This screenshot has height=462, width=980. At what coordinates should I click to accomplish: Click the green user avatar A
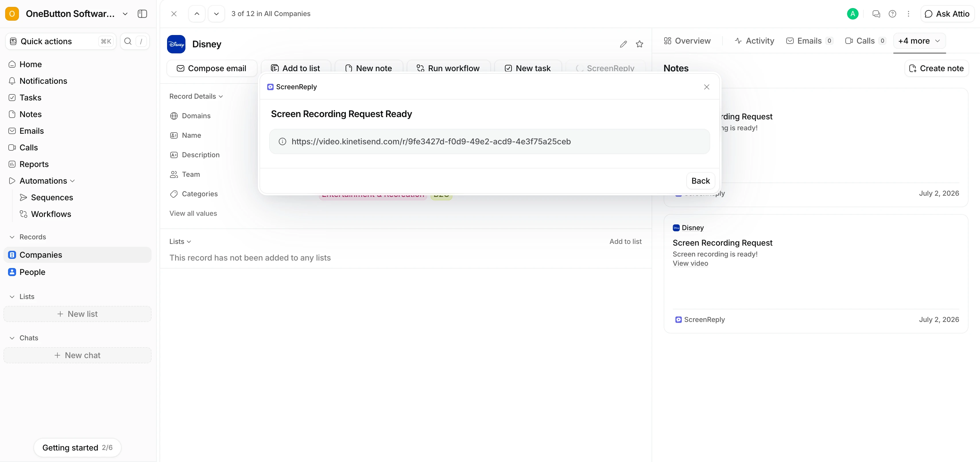[x=853, y=14]
